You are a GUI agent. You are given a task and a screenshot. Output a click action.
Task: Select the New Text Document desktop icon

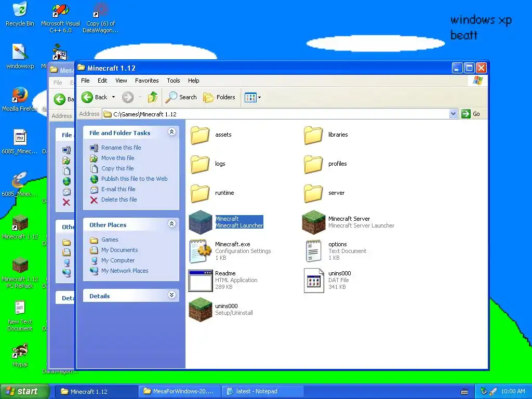click(x=20, y=315)
